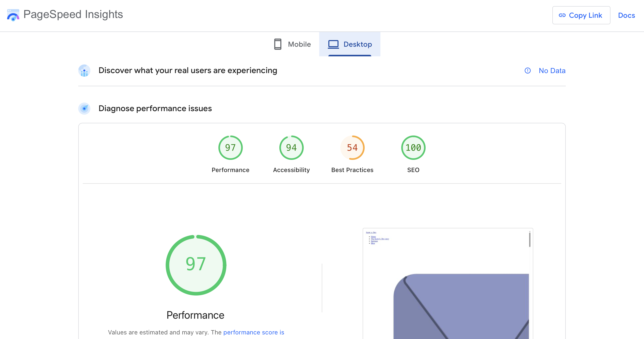Click the laptop icon in the Desktop tab
The image size is (644, 339).
click(x=333, y=44)
